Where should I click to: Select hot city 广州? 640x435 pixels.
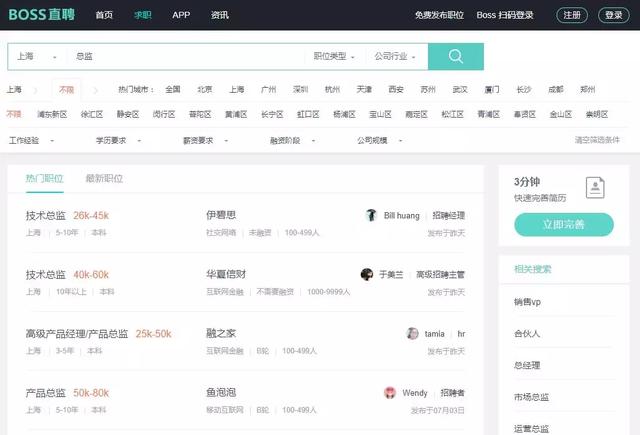click(269, 89)
